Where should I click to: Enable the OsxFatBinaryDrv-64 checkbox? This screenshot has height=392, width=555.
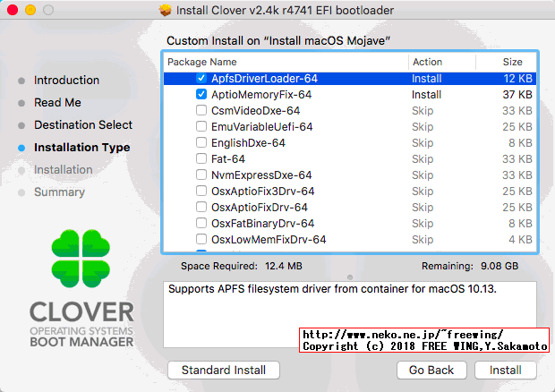pyautogui.click(x=201, y=223)
